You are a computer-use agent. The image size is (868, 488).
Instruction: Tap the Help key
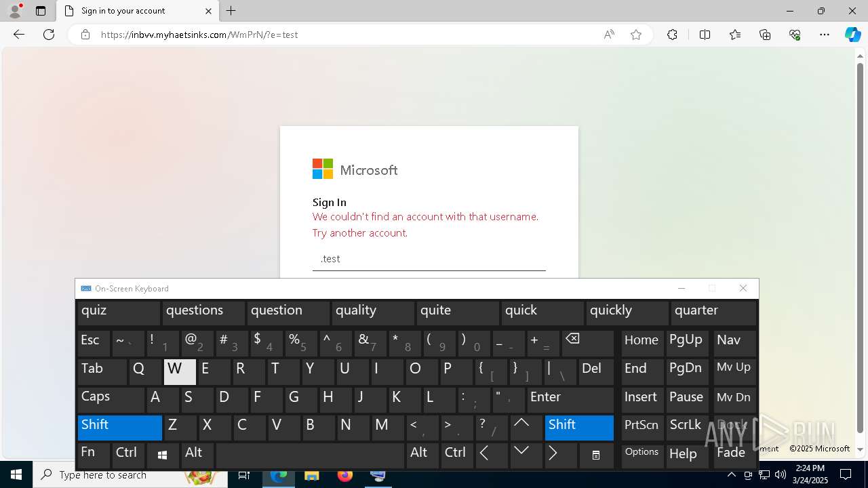point(688,455)
